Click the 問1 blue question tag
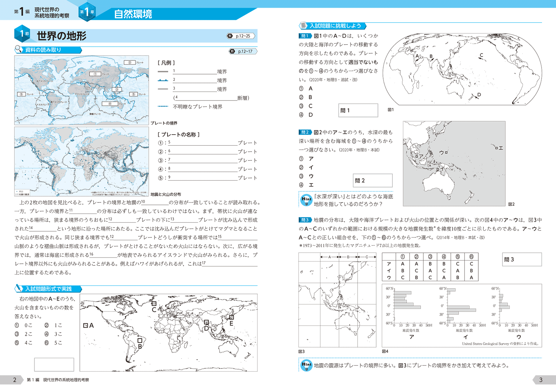The height and width of the screenshot is (392, 556). pyautogui.click(x=305, y=36)
